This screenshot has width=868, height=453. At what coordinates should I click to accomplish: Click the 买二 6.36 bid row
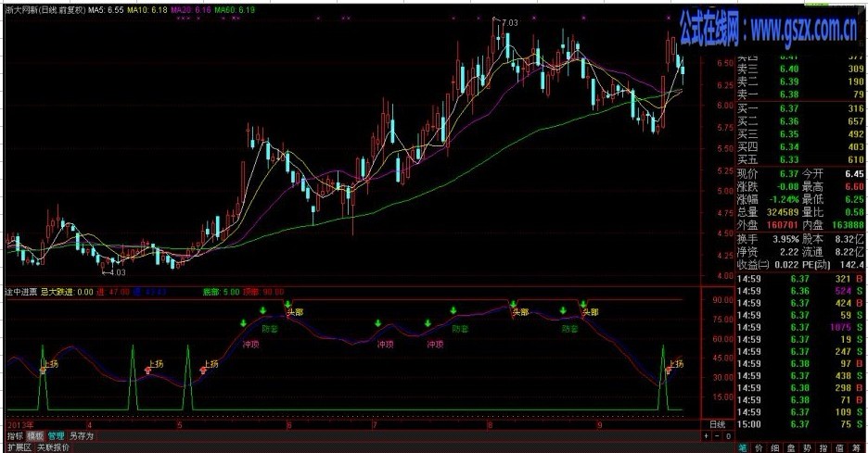click(x=800, y=121)
